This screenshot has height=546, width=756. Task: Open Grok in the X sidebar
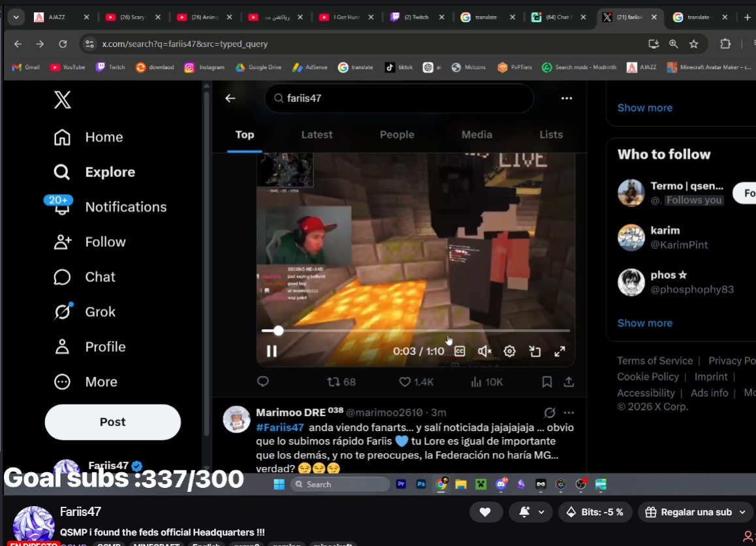[x=84, y=312]
